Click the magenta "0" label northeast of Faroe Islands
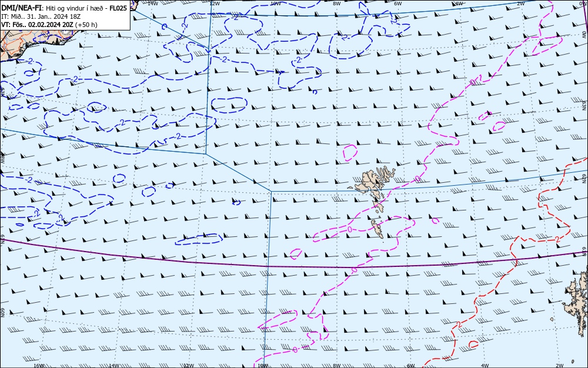 (x=417, y=179)
